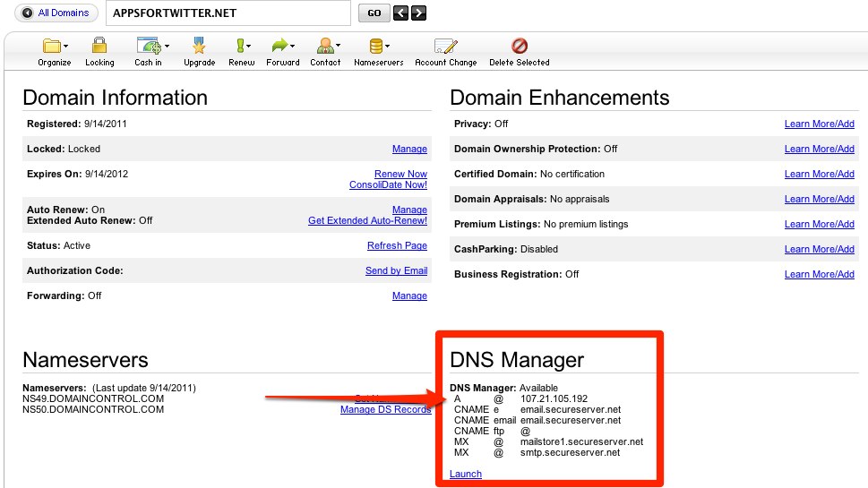Viewport: 868px width, 488px height.
Task: Focus the domain name input field
Action: 228,13
